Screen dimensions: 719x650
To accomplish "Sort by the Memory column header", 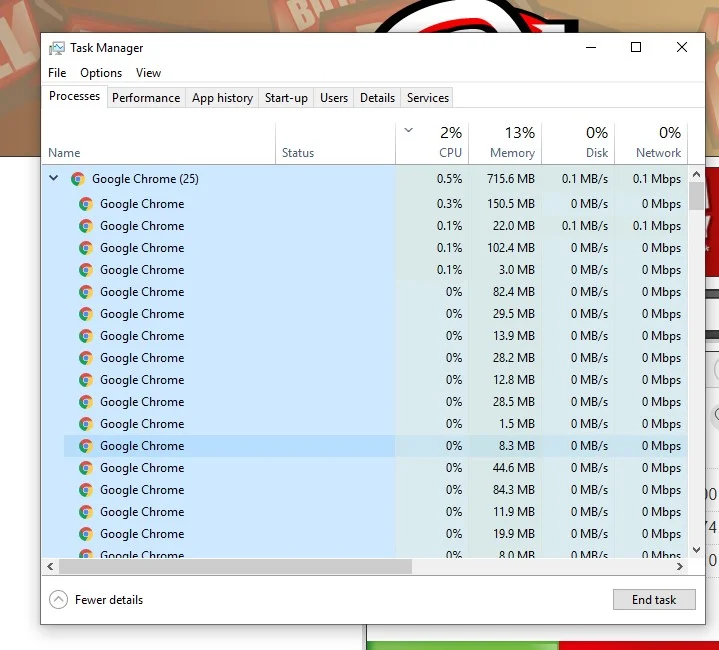I will [x=505, y=143].
